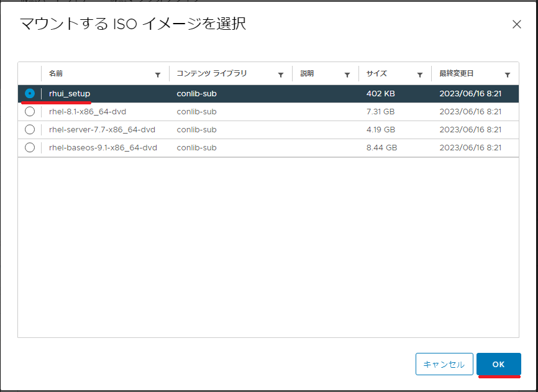
Task: Sort by the コンテンツ ライブラリ header
Action: pyautogui.click(x=212, y=73)
